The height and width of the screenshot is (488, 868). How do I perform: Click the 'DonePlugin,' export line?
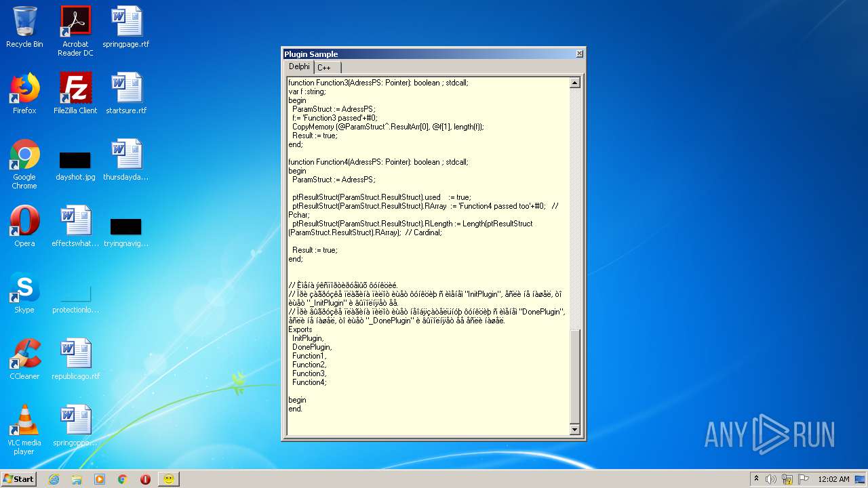tap(312, 347)
